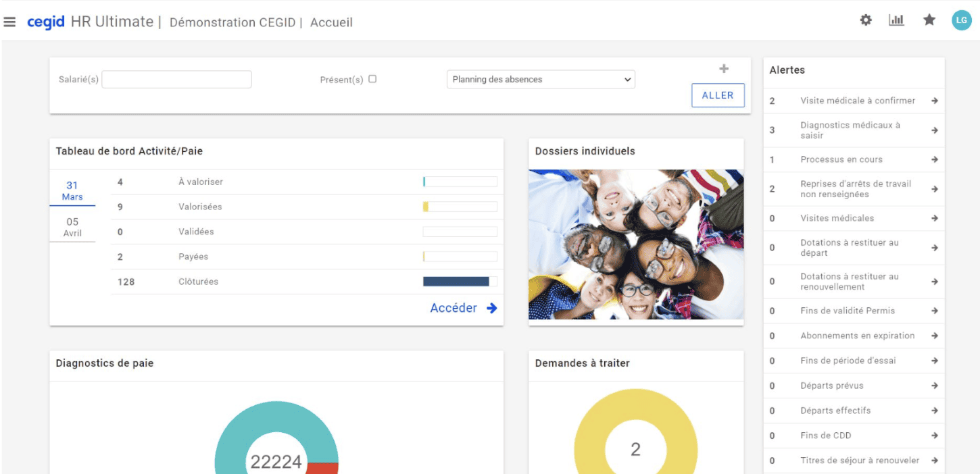Follow the Accéder link
Screen dimensions: 980x474
click(x=463, y=308)
